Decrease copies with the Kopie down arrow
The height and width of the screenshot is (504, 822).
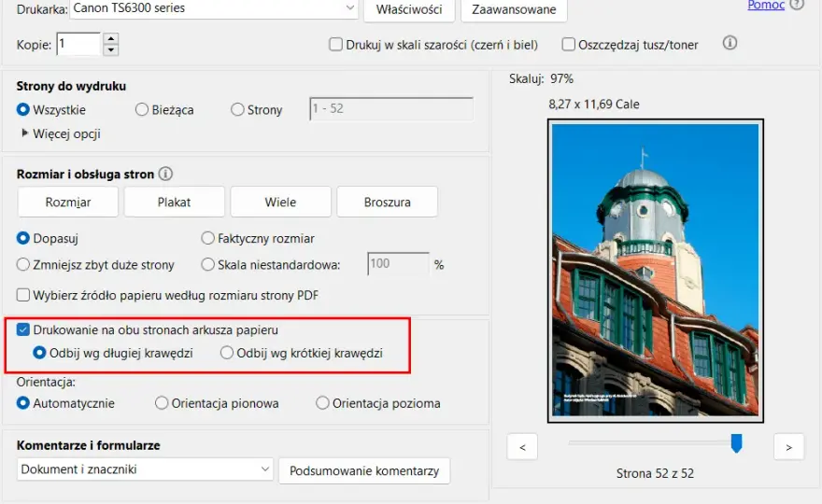point(110,49)
